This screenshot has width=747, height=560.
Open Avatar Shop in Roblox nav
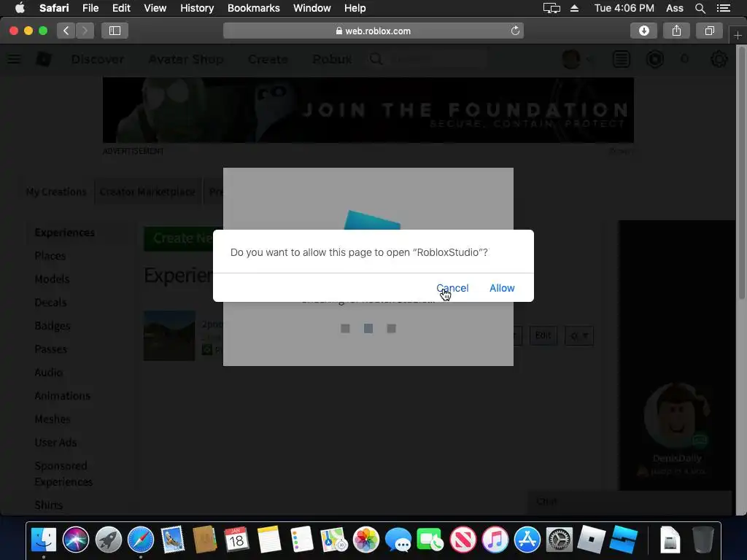(x=186, y=59)
